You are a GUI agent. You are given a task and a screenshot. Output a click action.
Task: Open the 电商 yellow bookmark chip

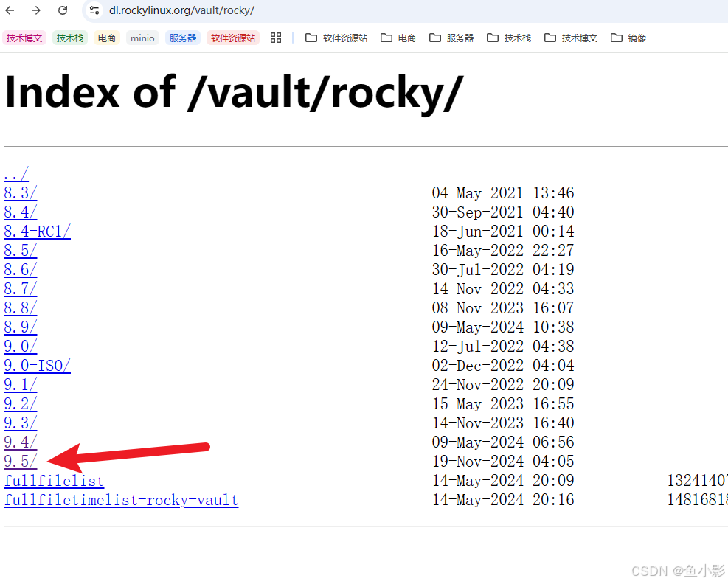[107, 38]
